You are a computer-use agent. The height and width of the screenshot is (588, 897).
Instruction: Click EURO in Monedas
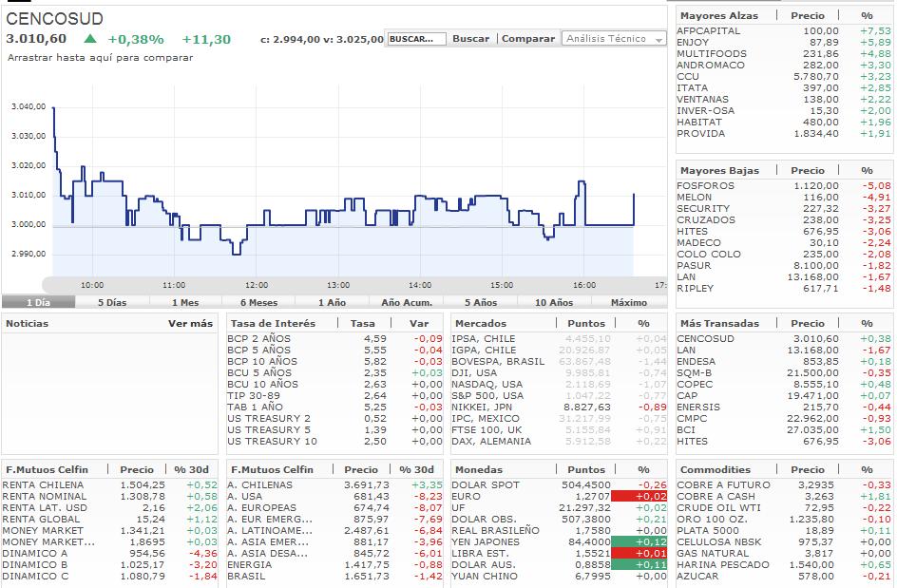465,497
